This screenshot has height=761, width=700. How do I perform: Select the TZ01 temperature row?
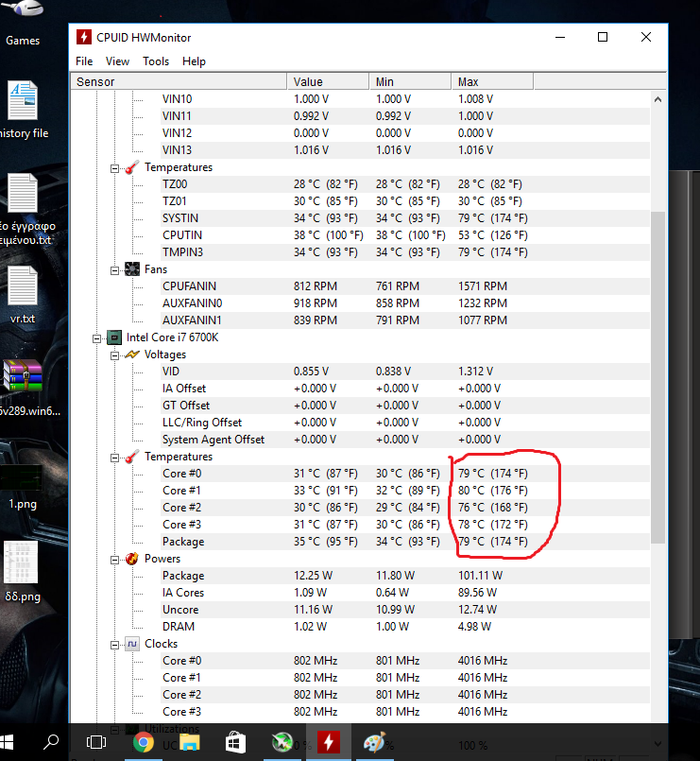point(359,201)
